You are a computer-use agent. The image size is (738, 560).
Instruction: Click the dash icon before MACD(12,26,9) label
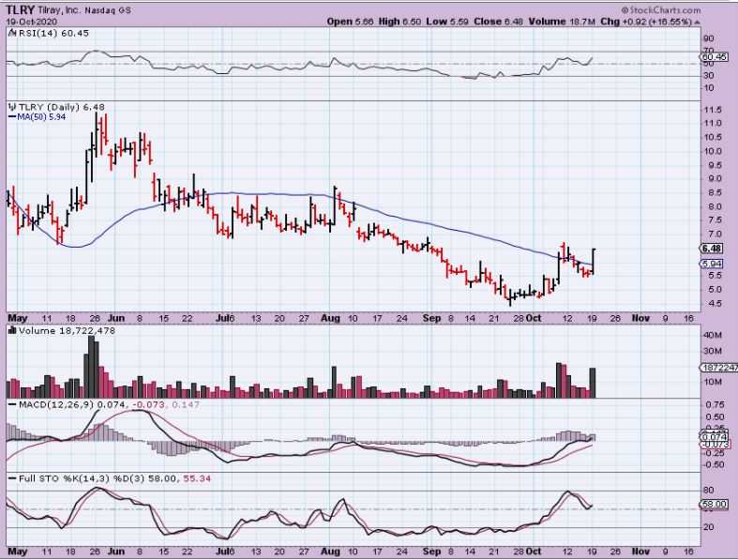12,404
